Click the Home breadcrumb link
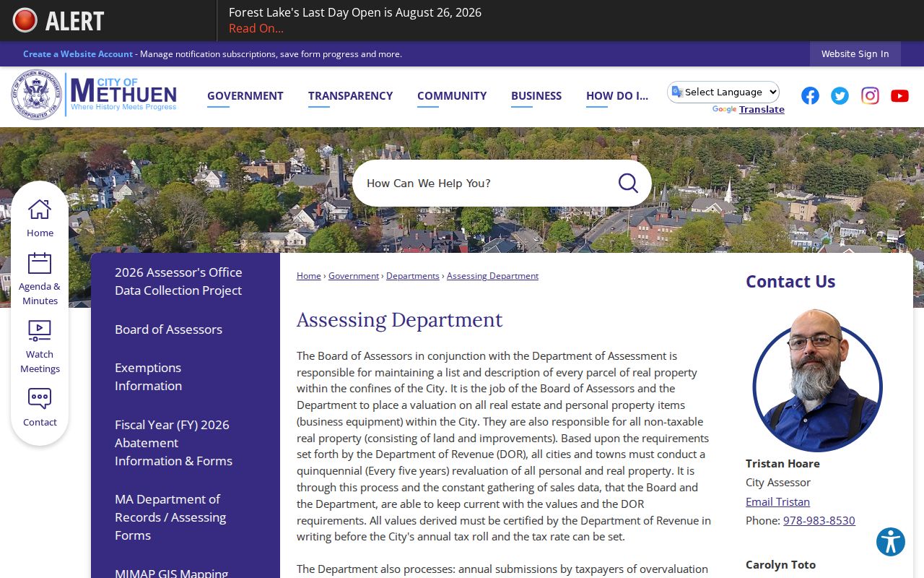 [309, 275]
